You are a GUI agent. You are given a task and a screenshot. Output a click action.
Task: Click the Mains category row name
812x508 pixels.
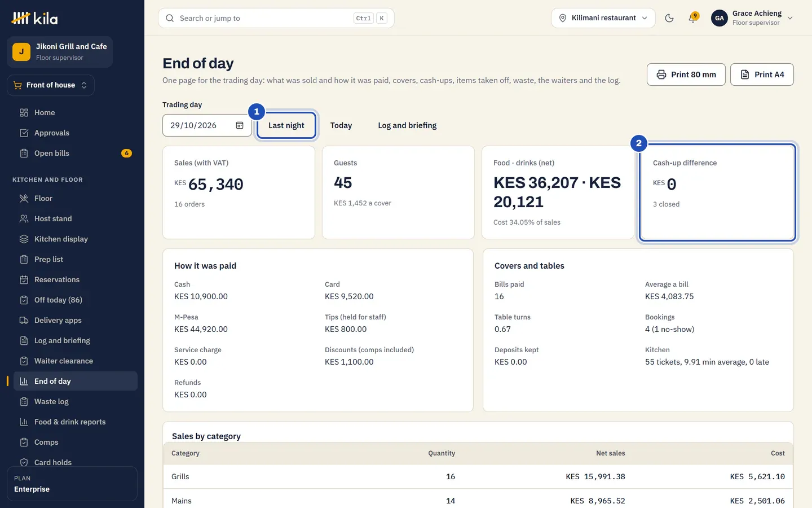[x=182, y=501]
